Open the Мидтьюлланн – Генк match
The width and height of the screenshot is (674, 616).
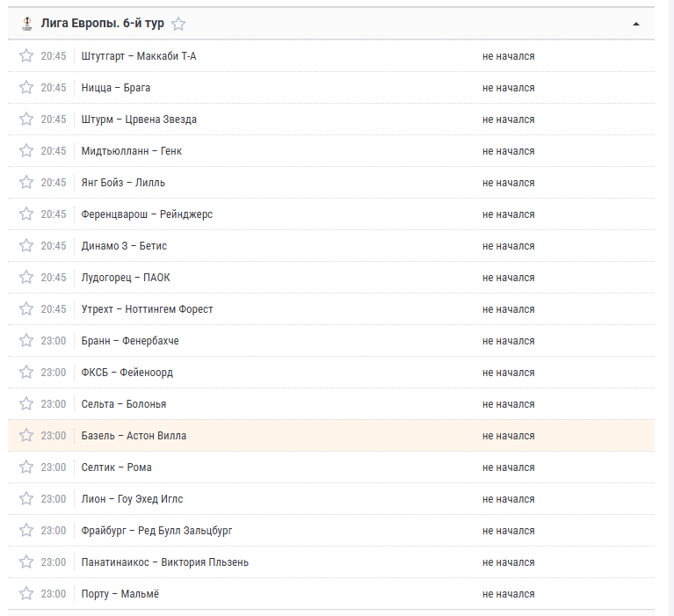(x=131, y=151)
